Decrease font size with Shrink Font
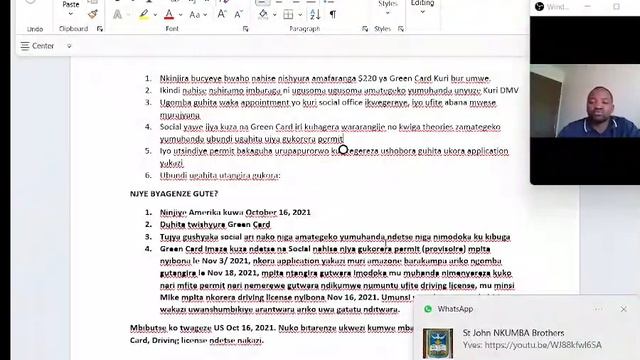The width and height of the screenshot is (640, 360). coord(238,14)
